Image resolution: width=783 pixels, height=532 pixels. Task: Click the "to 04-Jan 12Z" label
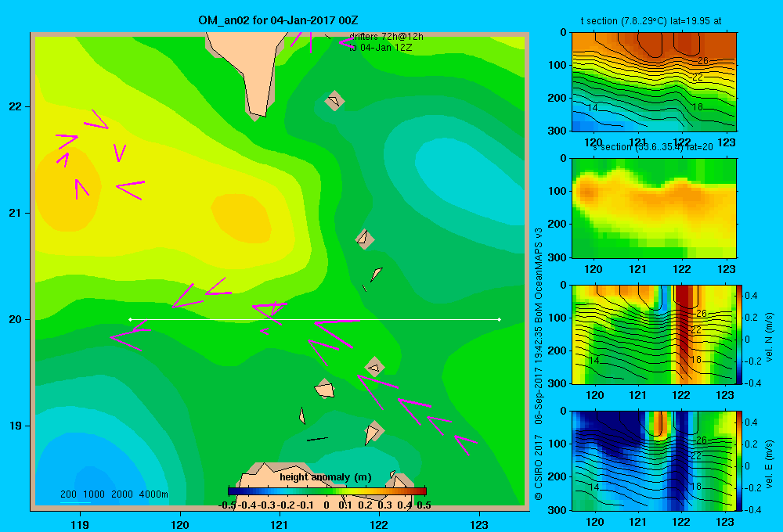pyautogui.click(x=381, y=48)
